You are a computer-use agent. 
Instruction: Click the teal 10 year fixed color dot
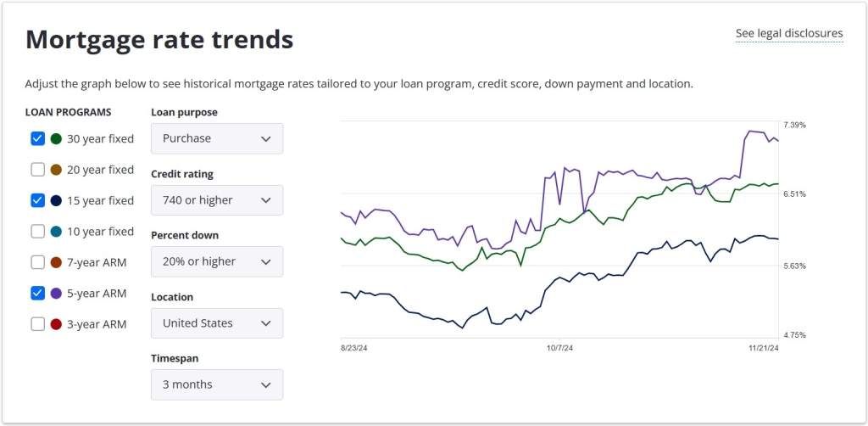click(56, 231)
